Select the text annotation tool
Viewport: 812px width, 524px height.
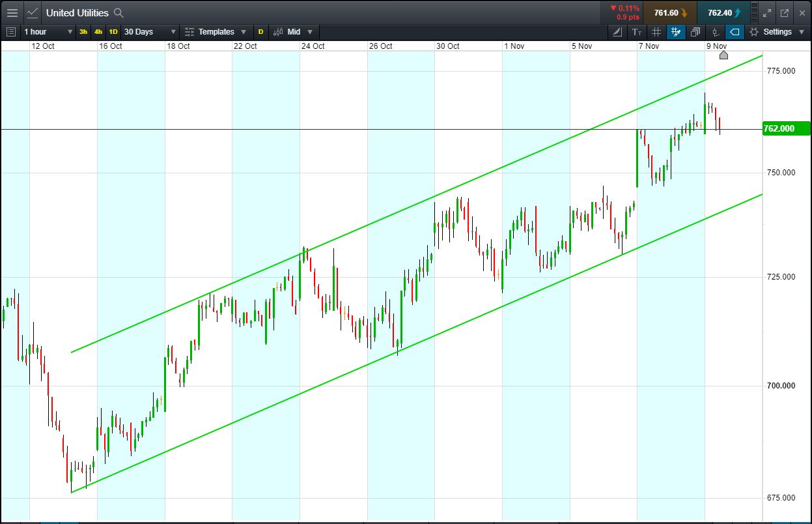click(x=637, y=31)
